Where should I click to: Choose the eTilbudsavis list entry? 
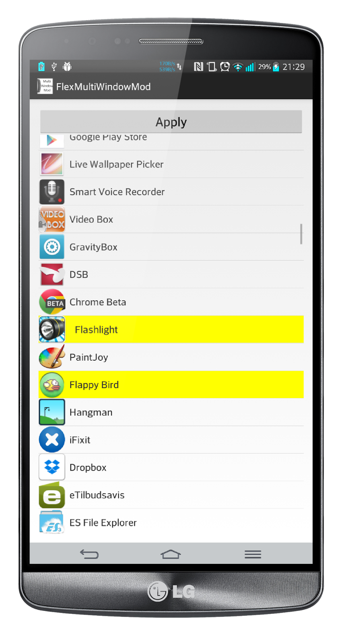171,495
